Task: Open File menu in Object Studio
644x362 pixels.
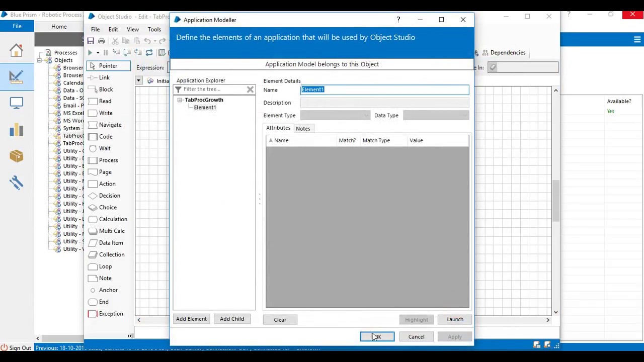Action: coord(95,29)
